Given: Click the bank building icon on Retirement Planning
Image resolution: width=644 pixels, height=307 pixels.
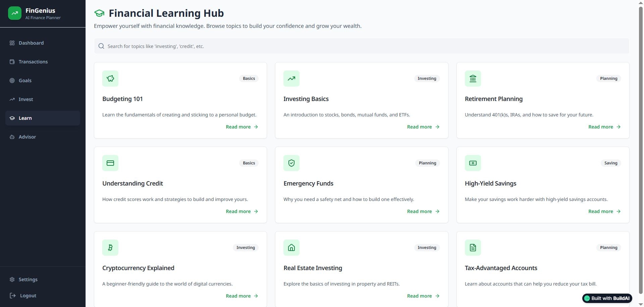Looking at the screenshot, I should click(x=473, y=79).
